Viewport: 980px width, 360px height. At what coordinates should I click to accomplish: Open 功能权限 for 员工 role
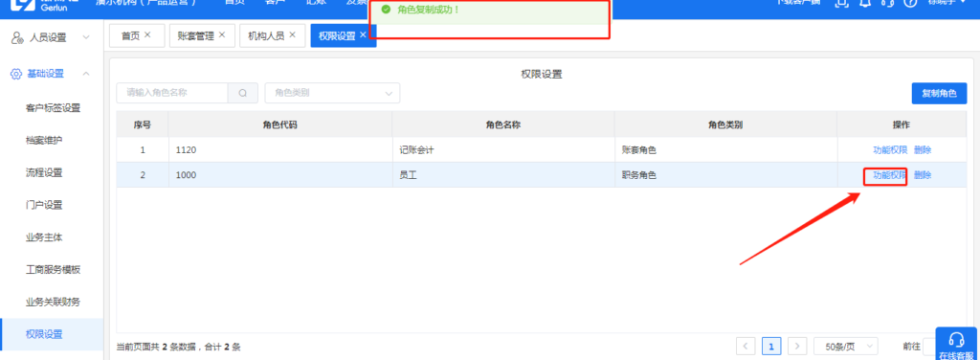tap(890, 175)
